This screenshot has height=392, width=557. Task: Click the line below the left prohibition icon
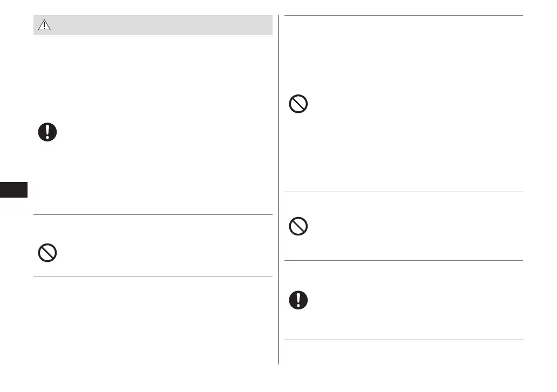click(153, 276)
